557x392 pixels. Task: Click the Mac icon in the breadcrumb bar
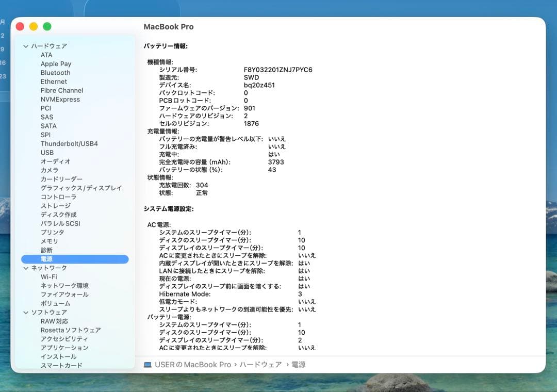(147, 364)
